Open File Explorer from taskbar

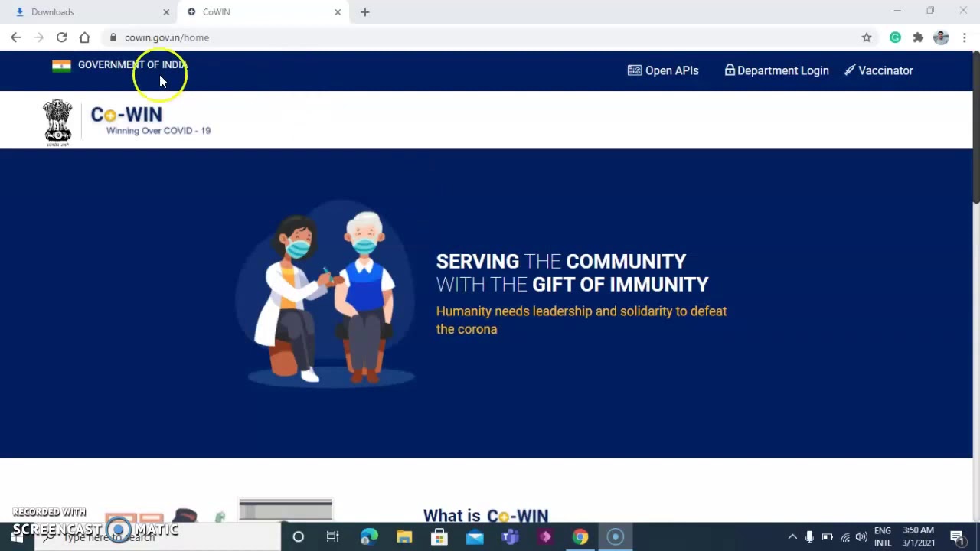404,537
